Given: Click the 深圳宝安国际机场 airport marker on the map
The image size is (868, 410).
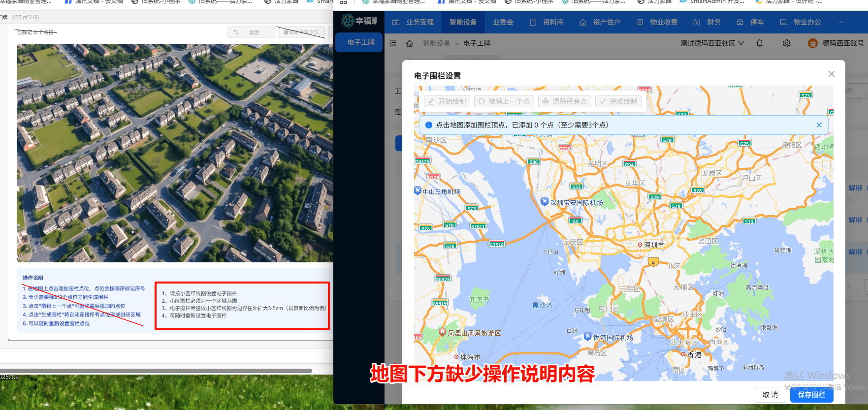Looking at the screenshot, I should click(x=545, y=201).
